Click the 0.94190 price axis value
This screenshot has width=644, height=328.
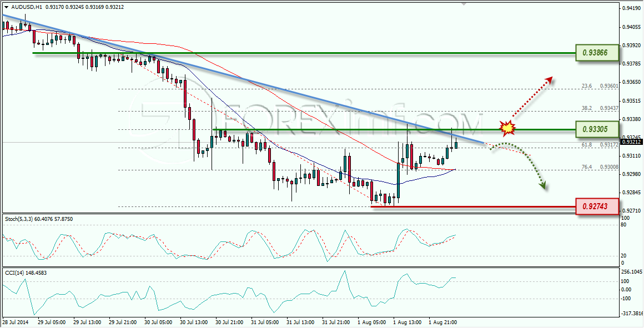(x=632, y=8)
